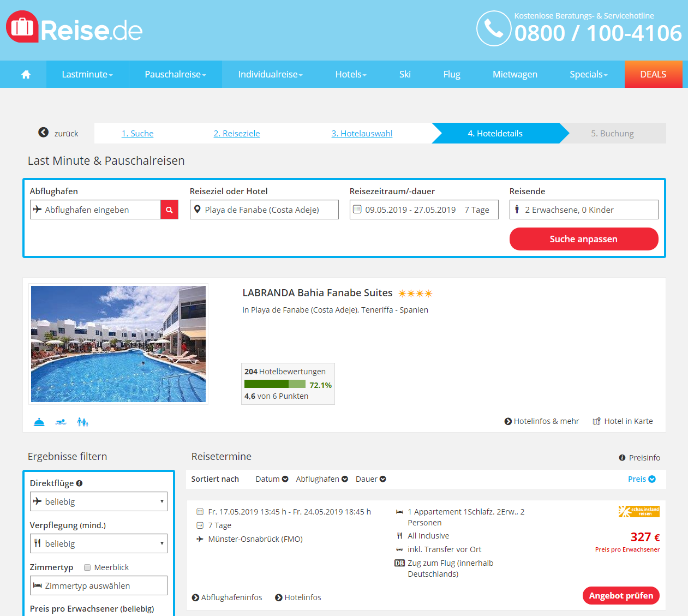Viewport: 688px width, 616px height.
Task: Expand the Individualreise menu
Action: click(270, 74)
